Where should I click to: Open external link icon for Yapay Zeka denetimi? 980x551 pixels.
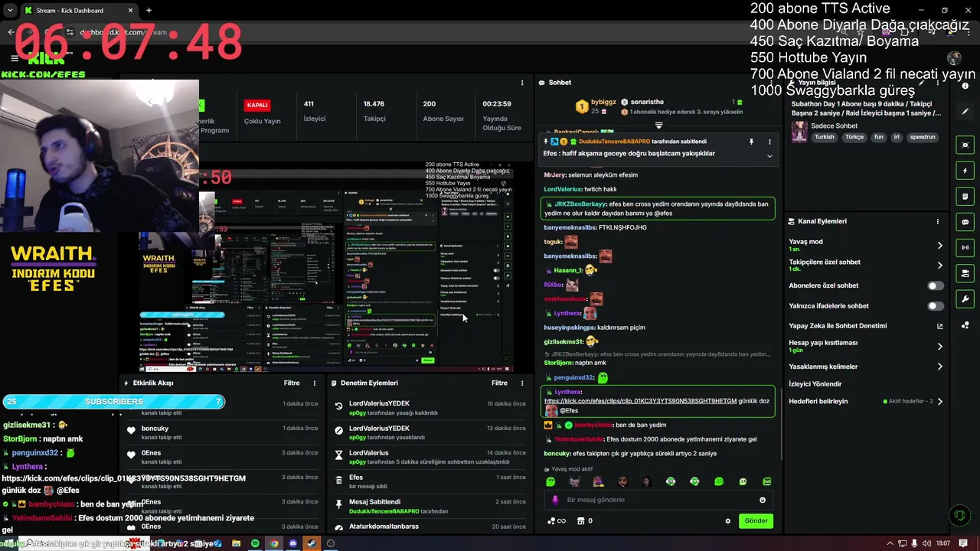pos(939,326)
